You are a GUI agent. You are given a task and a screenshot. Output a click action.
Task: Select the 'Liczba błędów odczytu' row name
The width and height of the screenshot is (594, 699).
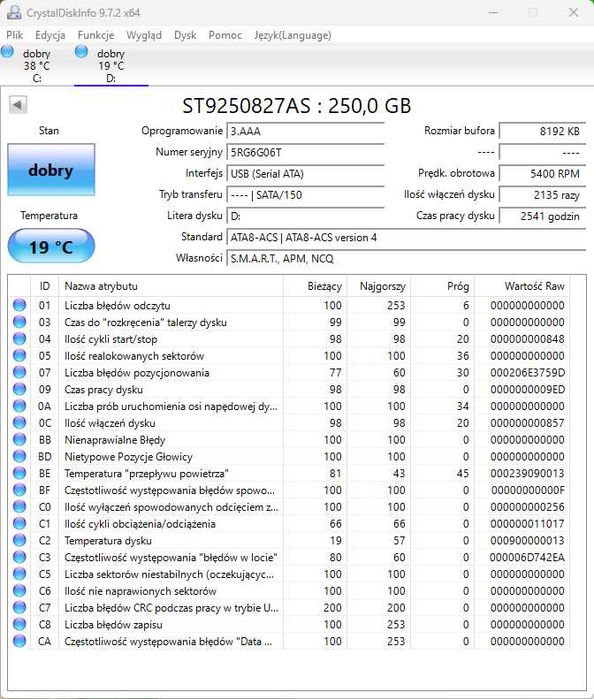click(117, 305)
